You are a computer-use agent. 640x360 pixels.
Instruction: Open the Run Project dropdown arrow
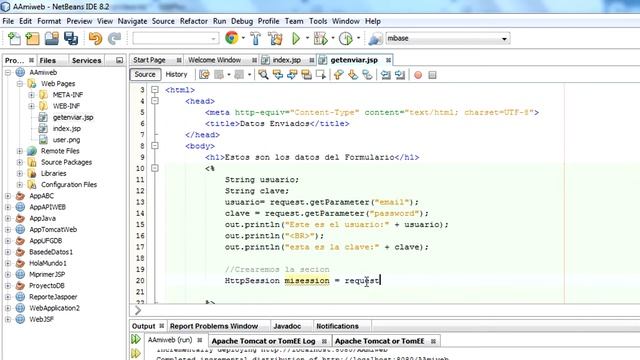point(307,38)
